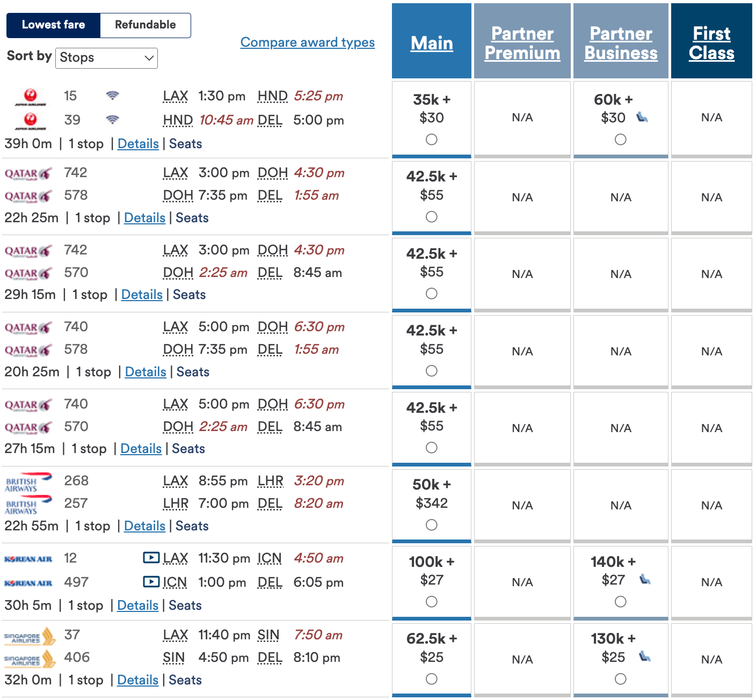Select the 100k Main fare for Korean Air

(432, 602)
